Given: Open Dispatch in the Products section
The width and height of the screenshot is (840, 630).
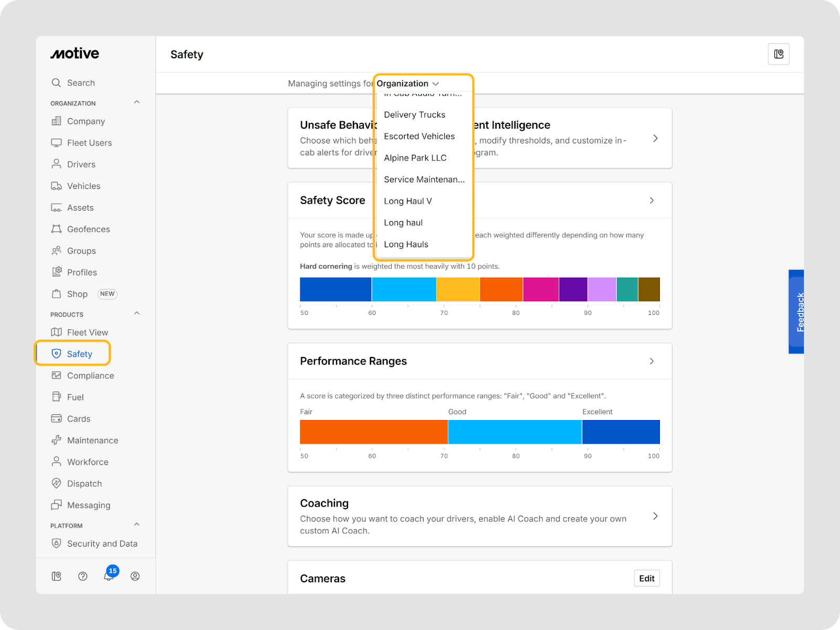Looking at the screenshot, I should click(84, 484).
